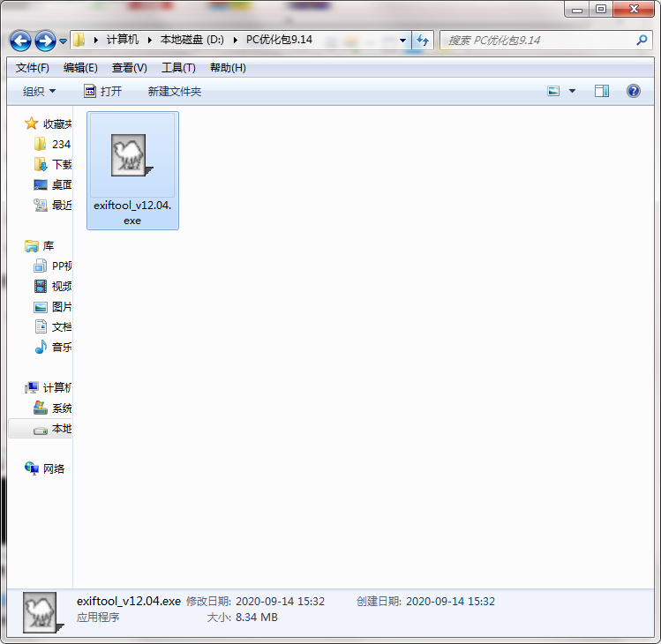
Task: Open the 视频 library
Action: pyautogui.click(x=52, y=286)
